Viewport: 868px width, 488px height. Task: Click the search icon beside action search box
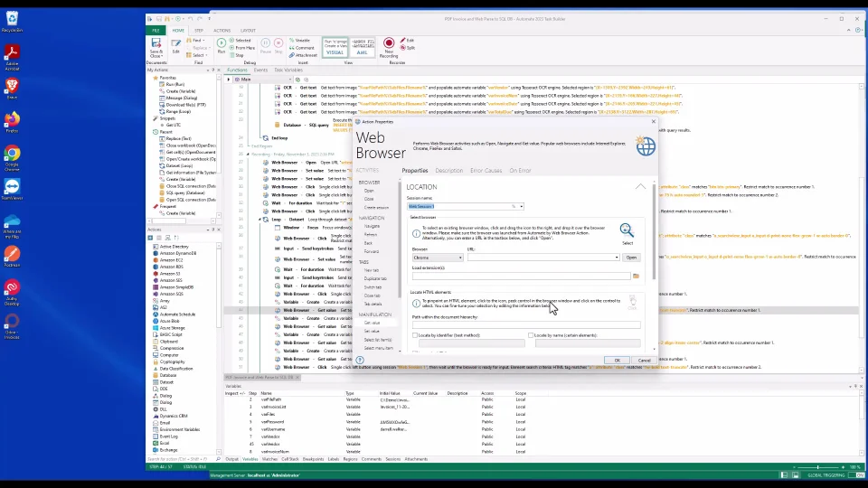[218, 459]
